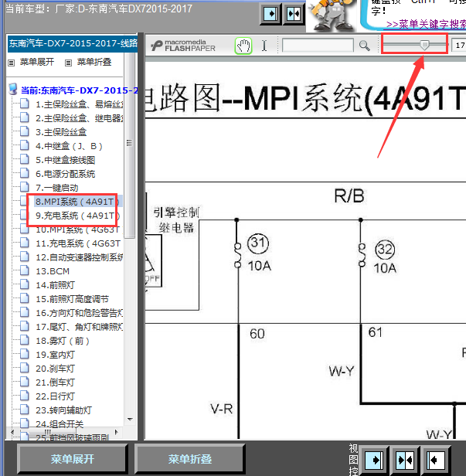Viewport: 466px width, 476px height.
Task: Open 17.尾灯、角灯和牌照灯 entry
Action: 80,327
